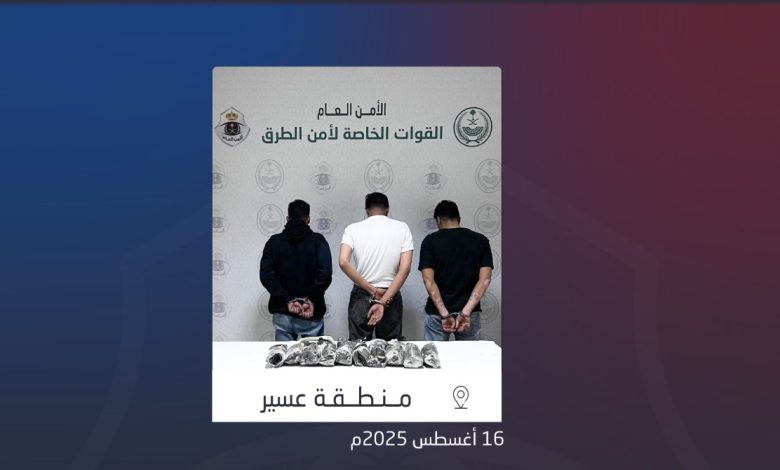
Task: Select the date text 16 أغسطس 2025م
Action: tap(427, 440)
